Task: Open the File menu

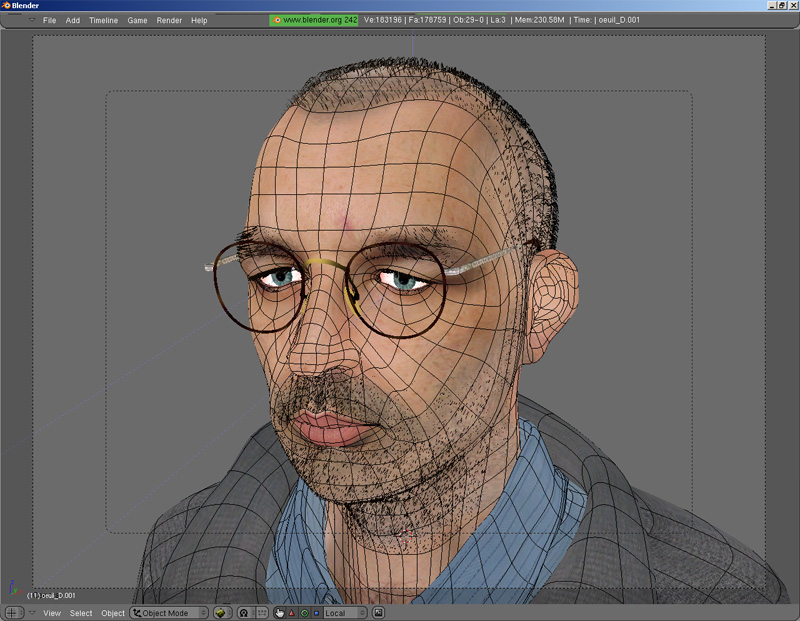Action: [49, 20]
